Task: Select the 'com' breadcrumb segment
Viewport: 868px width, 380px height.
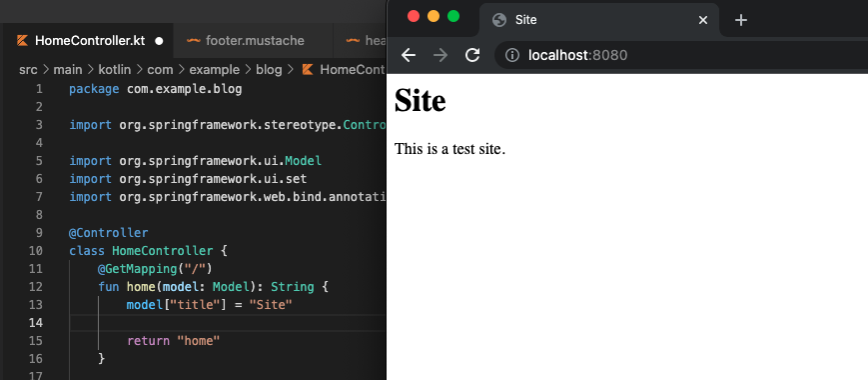Action: tap(160, 69)
